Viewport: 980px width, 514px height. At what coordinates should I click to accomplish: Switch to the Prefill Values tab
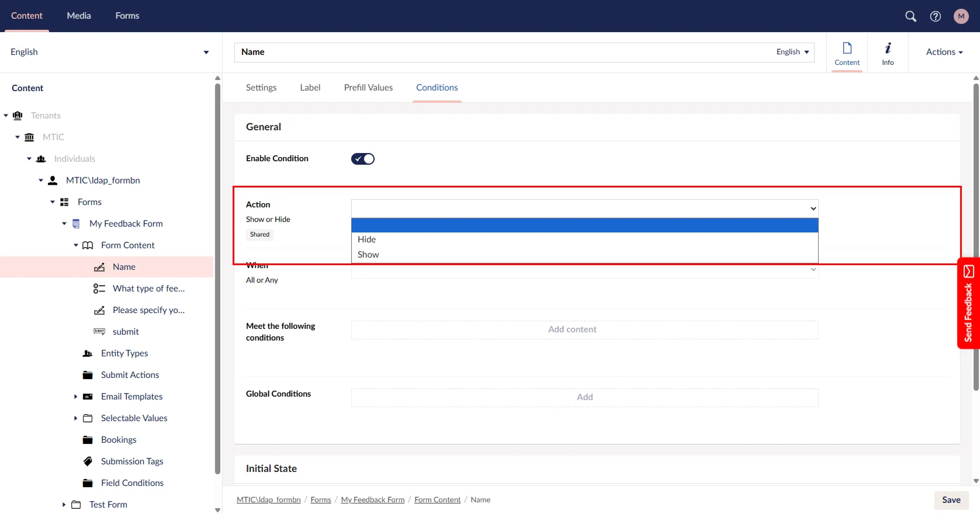[x=368, y=88]
